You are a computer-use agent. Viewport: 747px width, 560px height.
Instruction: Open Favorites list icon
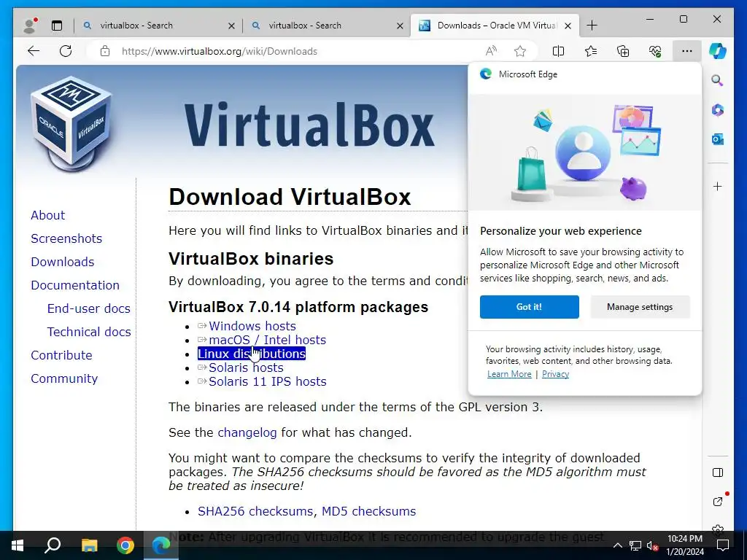(591, 51)
